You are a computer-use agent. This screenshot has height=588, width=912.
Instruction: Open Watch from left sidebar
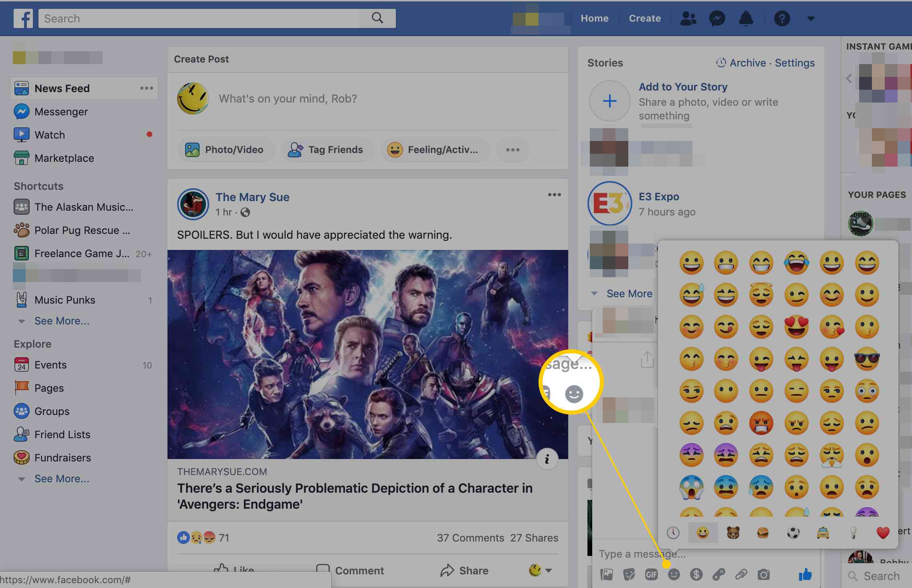coord(50,135)
